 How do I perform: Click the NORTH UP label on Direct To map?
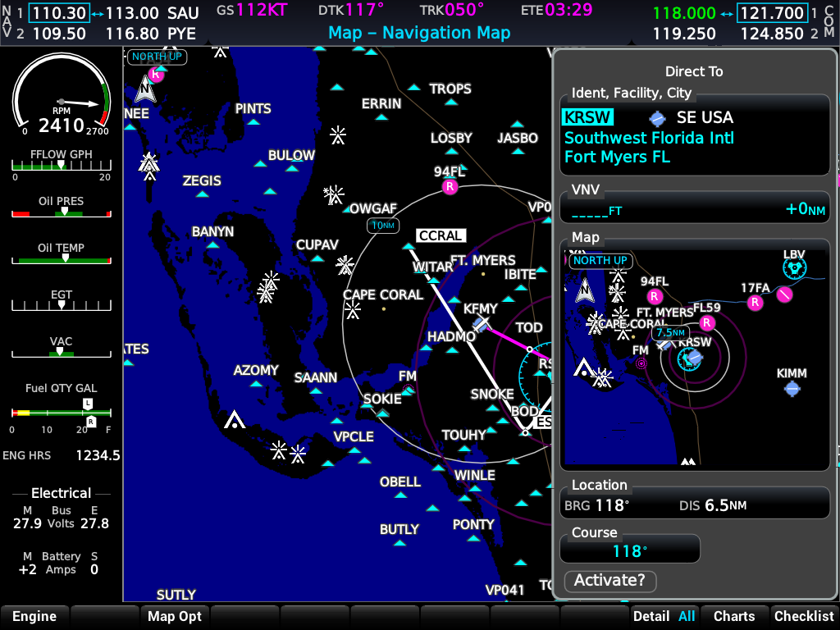tap(600, 261)
